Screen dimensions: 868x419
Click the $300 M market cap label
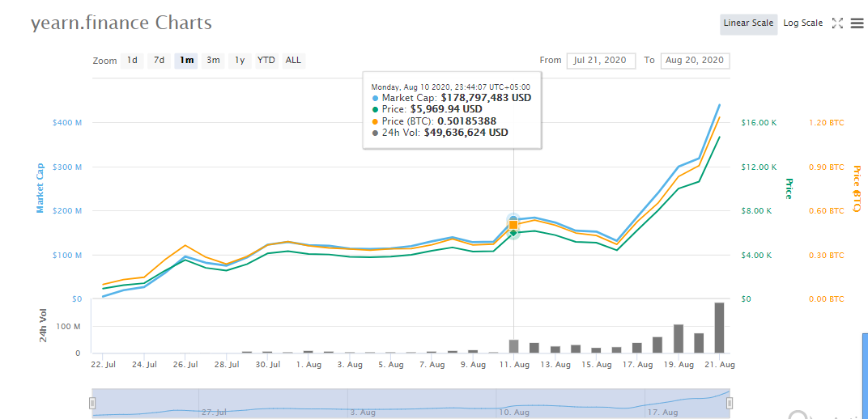(x=67, y=167)
